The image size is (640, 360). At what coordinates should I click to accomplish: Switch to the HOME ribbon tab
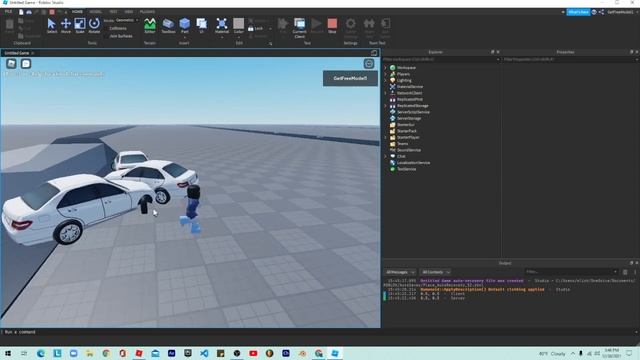(77, 12)
